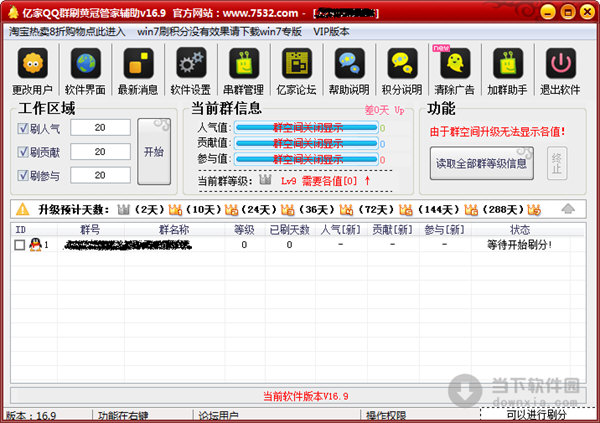This screenshot has width=600, height=423.
Task: Click the 读取全部群等级信息 button
Action: click(x=481, y=163)
